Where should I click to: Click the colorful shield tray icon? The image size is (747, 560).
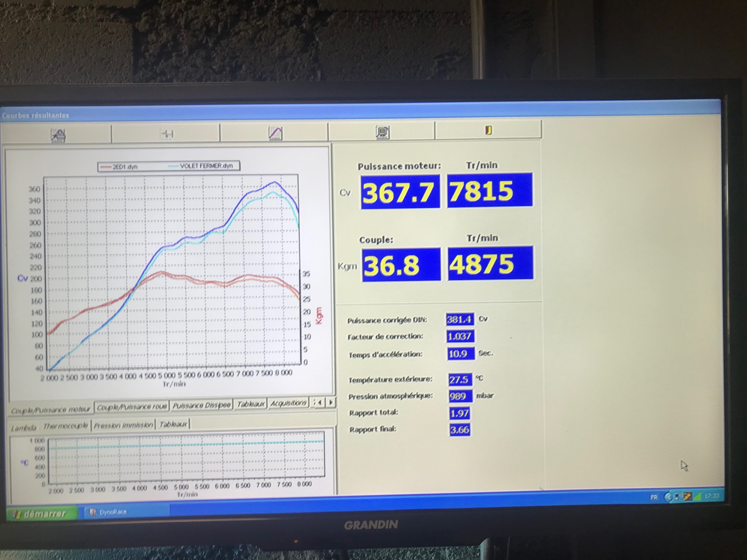coord(688,496)
